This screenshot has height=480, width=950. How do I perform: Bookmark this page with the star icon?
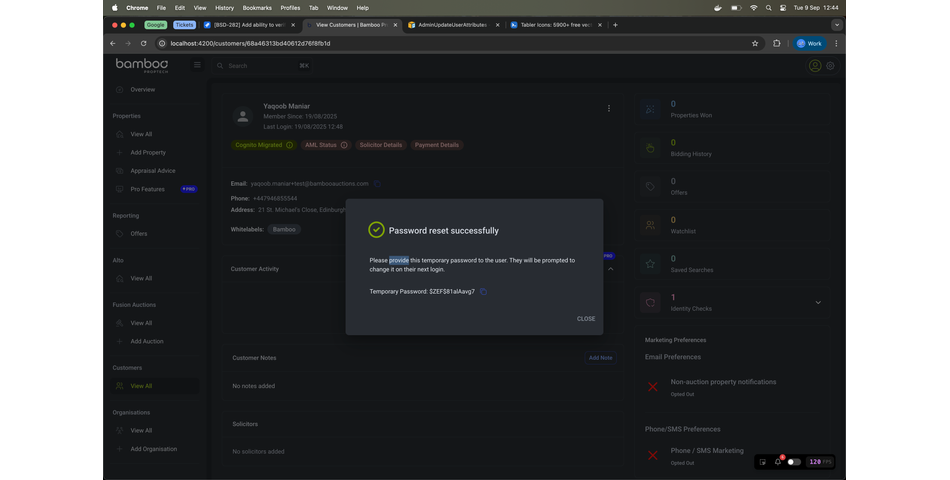(x=755, y=43)
